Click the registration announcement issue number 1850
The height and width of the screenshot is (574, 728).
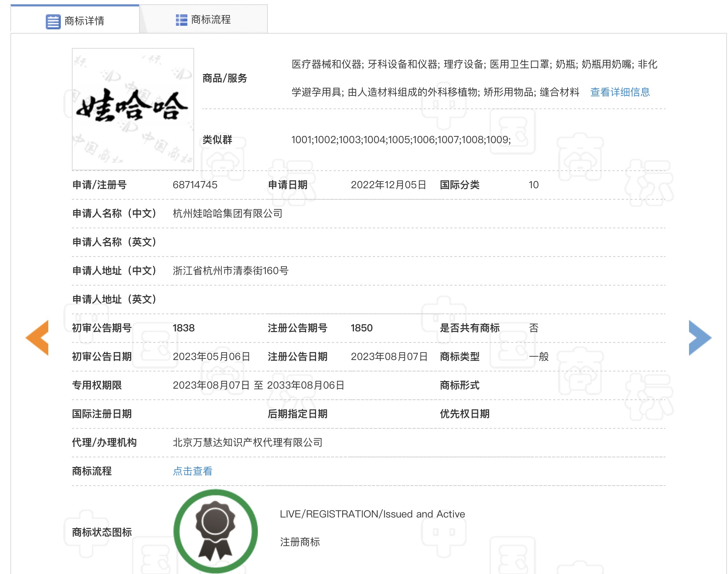361,328
